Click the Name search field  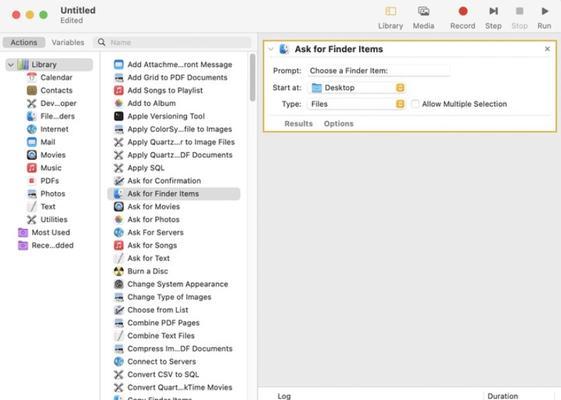click(172, 42)
